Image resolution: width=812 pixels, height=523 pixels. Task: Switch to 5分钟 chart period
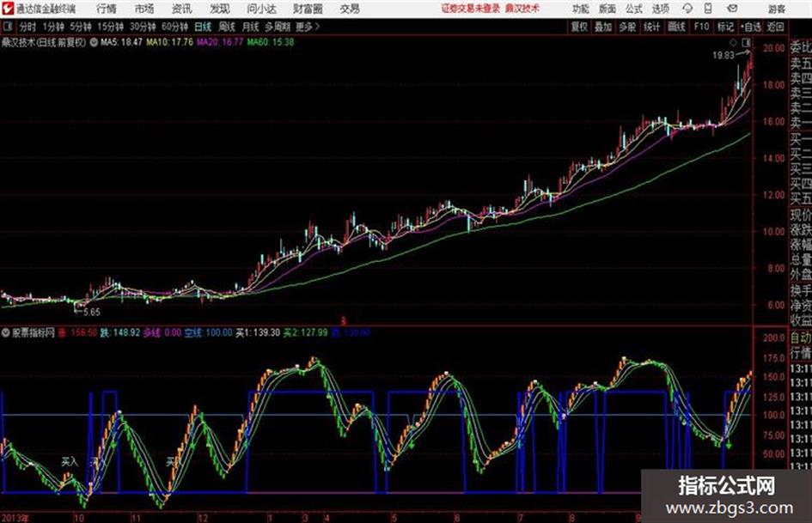click(x=81, y=27)
